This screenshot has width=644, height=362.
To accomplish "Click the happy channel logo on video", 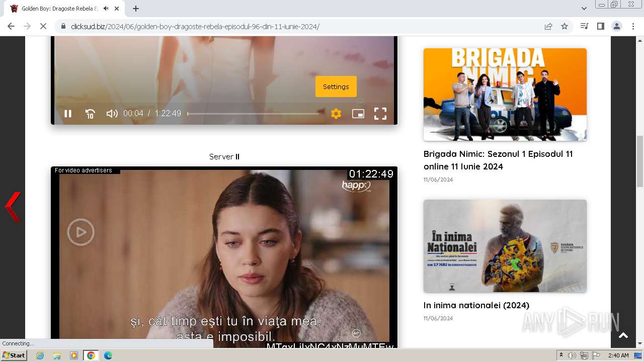I will click(356, 186).
